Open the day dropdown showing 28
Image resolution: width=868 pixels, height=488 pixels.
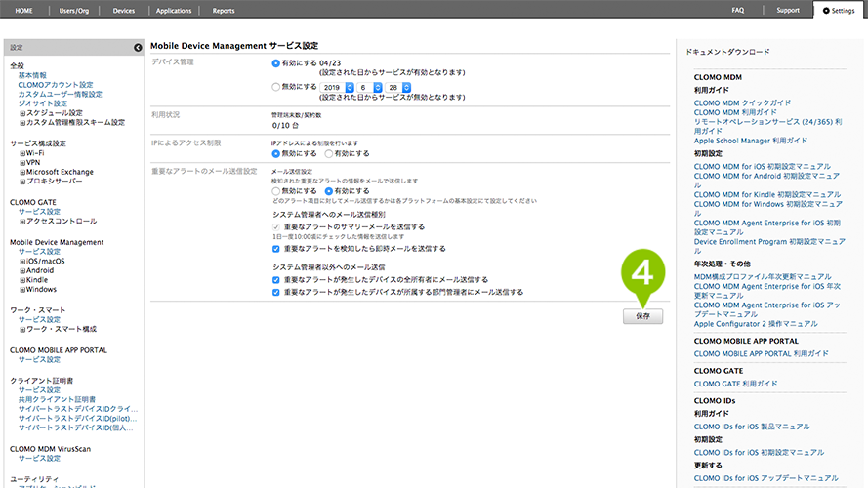click(x=398, y=88)
